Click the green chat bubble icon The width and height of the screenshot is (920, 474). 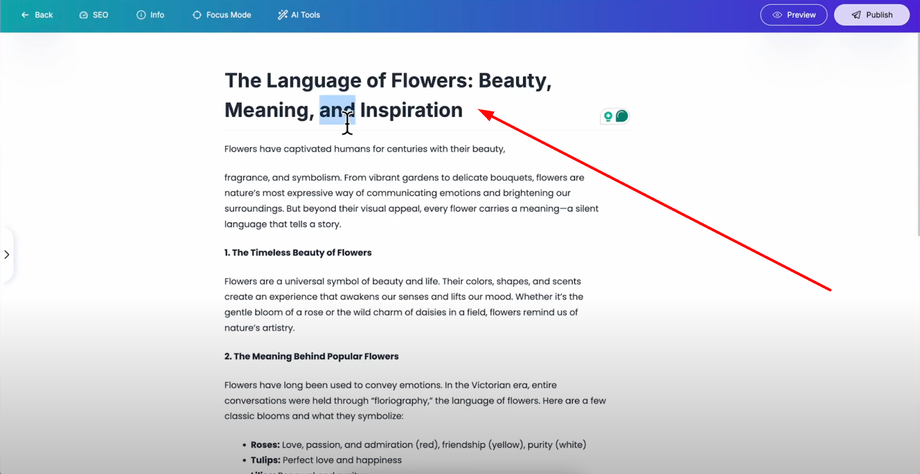click(x=621, y=116)
